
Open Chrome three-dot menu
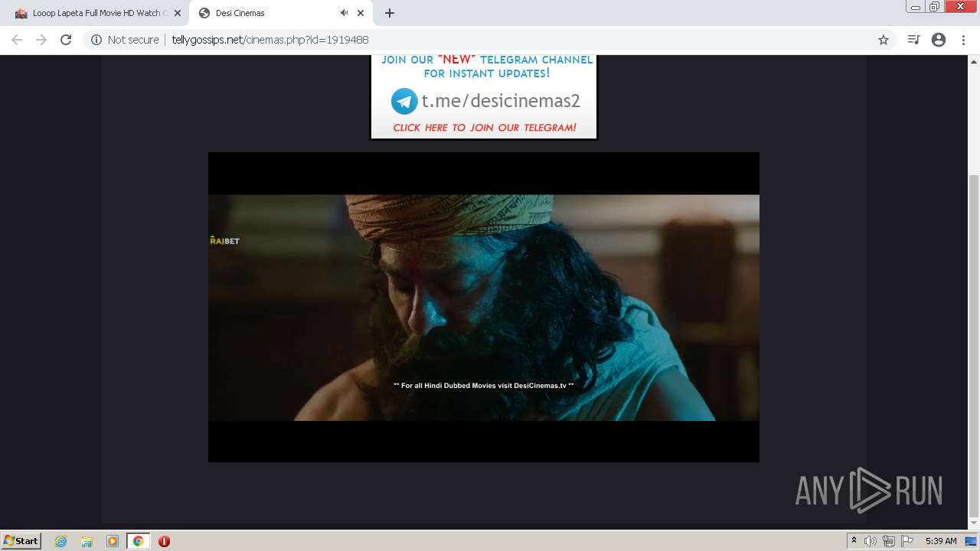963,40
